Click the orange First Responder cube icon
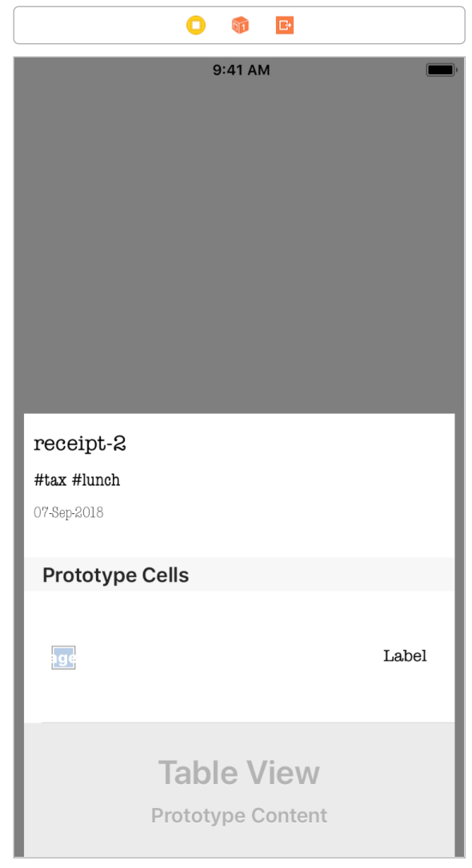 (240, 25)
